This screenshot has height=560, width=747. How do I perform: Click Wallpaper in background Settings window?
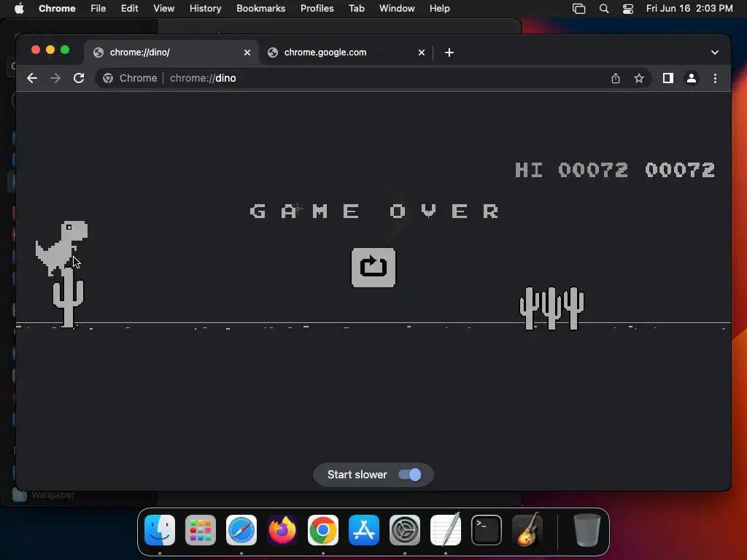pos(53,495)
